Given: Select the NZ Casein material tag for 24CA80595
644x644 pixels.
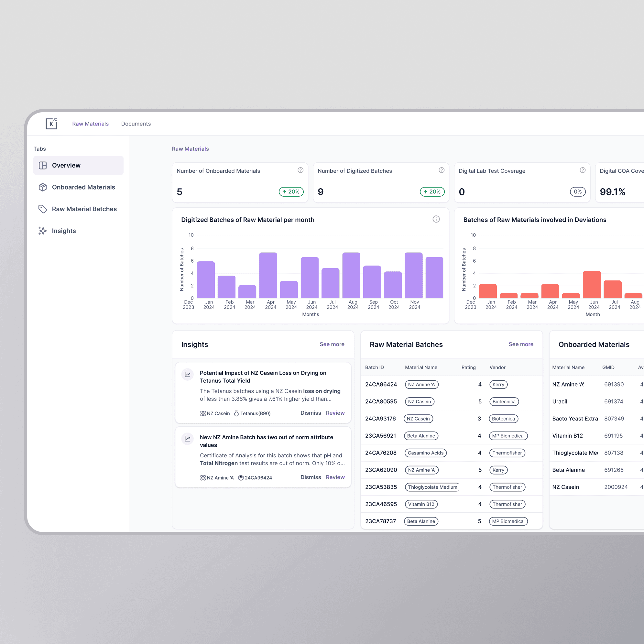Looking at the screenshot, I should point(419,401).
